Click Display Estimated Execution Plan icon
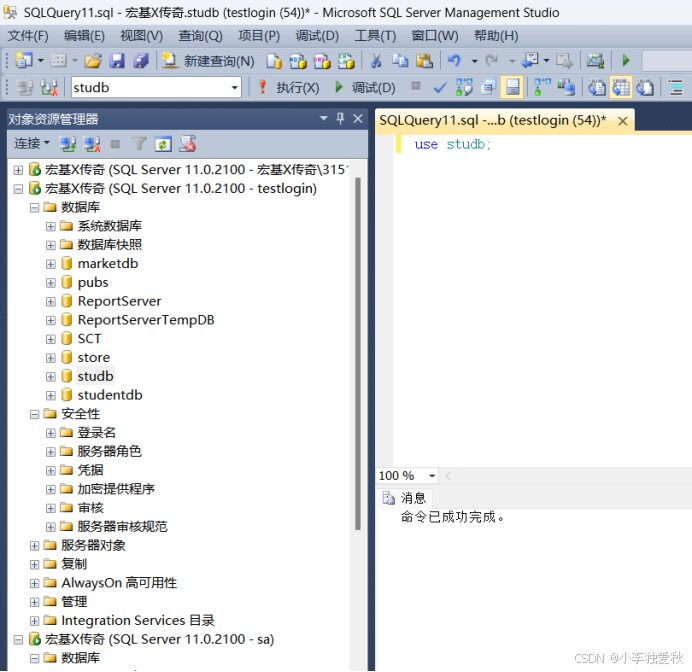The height and width of the screenshot is (672, 692). pyautogui.click(x=464, y=87)
